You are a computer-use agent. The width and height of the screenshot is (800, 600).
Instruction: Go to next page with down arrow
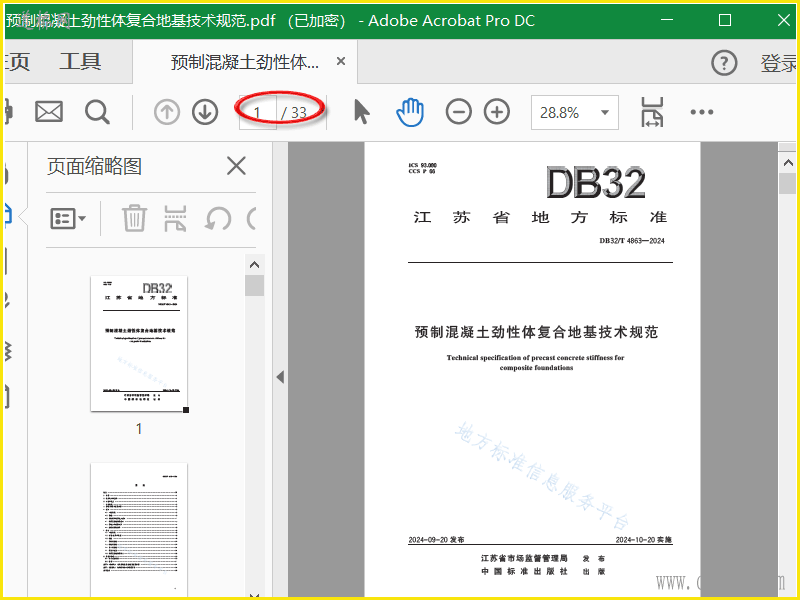pyautogui.click(x=205, y=112)
